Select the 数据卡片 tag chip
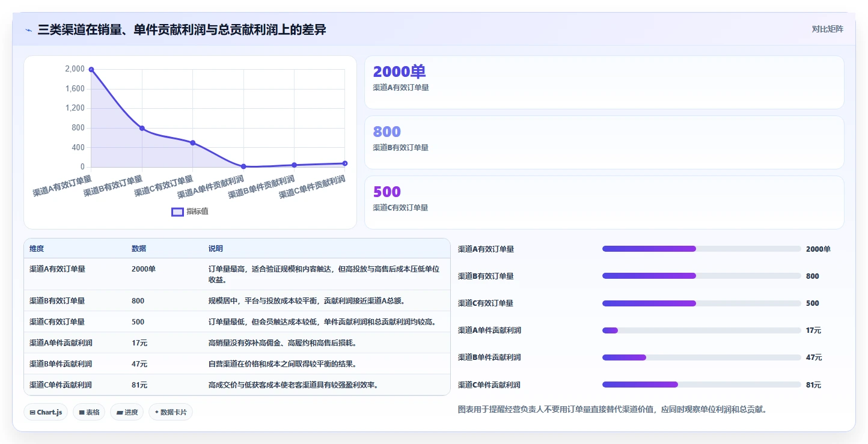Viewport: 868px width, 444px height. point(171,412)
